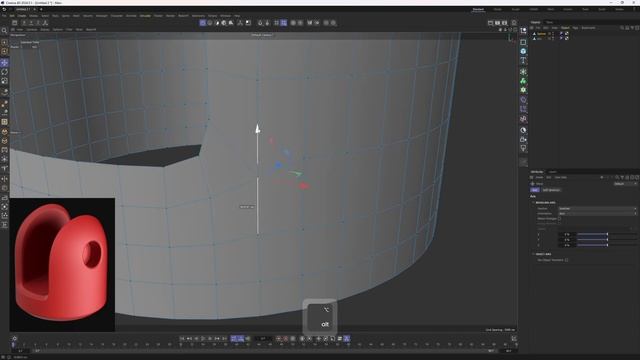Click the Go to Start playback button
This screenshot has width=640, height=360.
pyautogui.click(x=182, y=339)
